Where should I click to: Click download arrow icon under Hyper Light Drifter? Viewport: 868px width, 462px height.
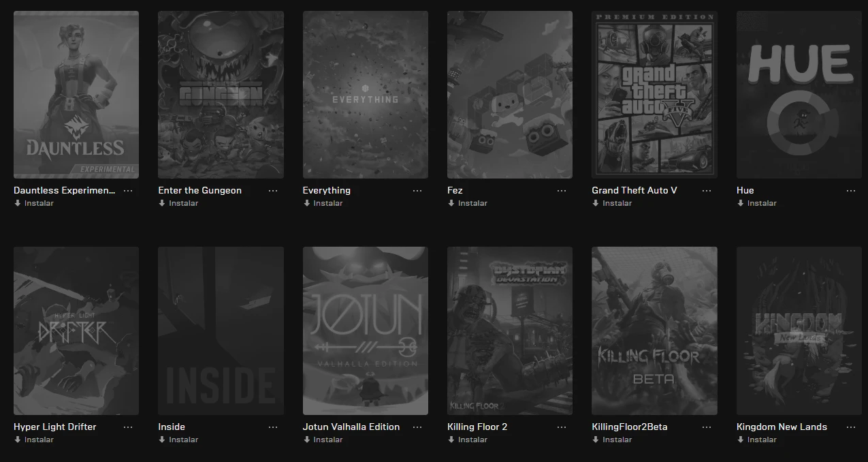point(17,440)
